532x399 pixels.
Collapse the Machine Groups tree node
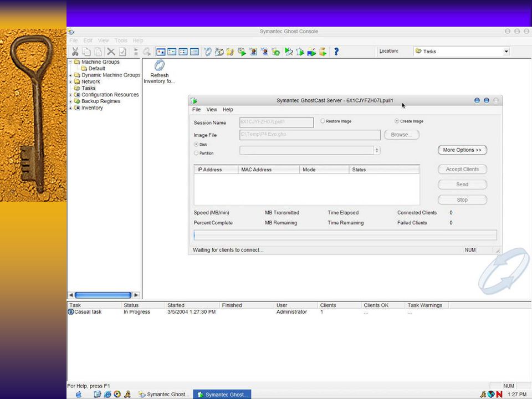[70, 62]
